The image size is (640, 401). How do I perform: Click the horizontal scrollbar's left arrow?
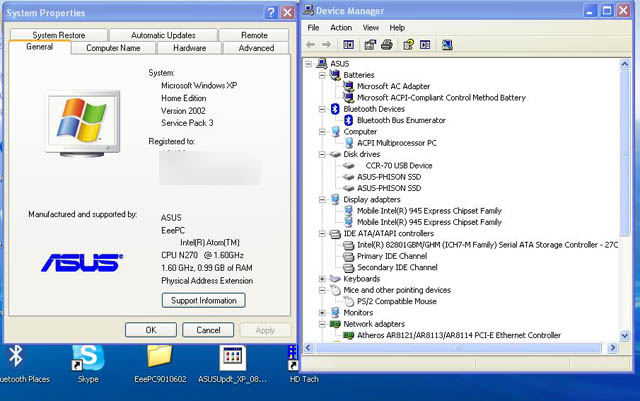[x=308, y=348]
